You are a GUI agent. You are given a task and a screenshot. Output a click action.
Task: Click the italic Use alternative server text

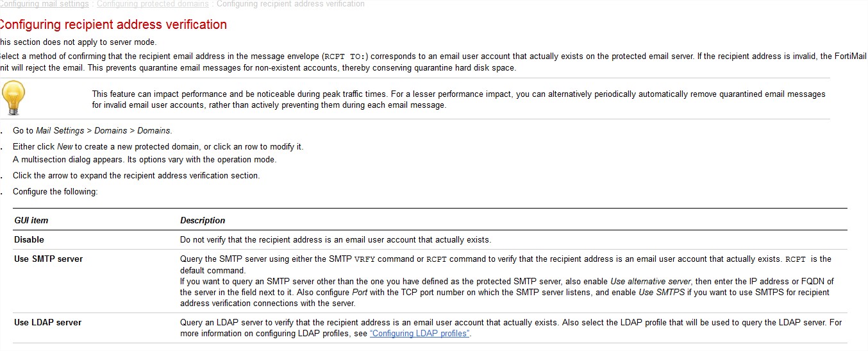click(651, 282)
